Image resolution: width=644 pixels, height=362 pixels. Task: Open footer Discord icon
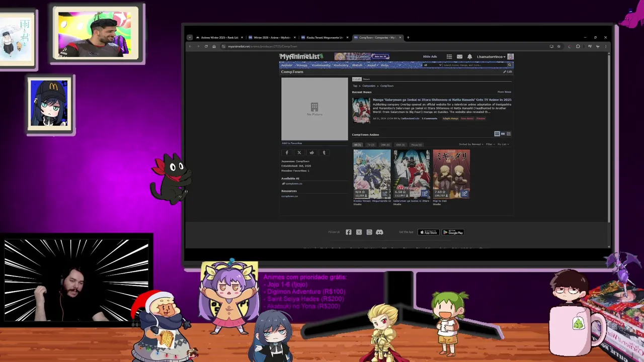click(379, 232)
